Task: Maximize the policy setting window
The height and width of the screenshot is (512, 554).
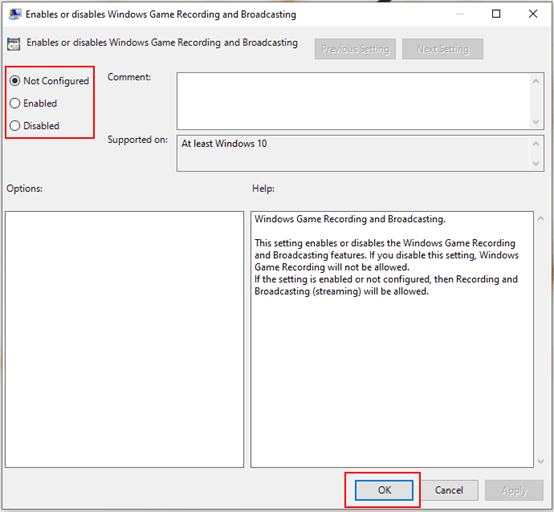Action: click(496, 14)
